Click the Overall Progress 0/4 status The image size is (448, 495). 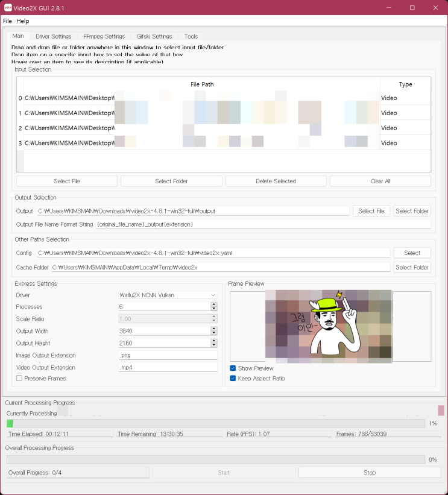pos(78,473)
